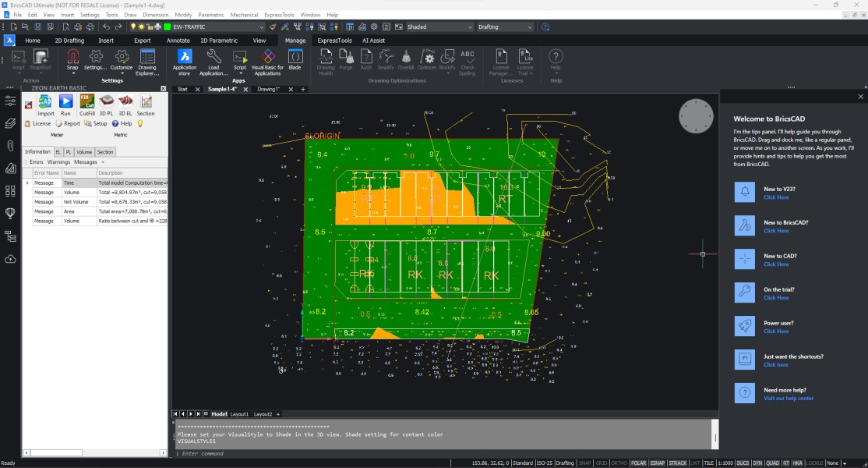This screenshot has width=868, height=468.
Task: Click 'Click Here' under Power user?
Action: point(776,331)
